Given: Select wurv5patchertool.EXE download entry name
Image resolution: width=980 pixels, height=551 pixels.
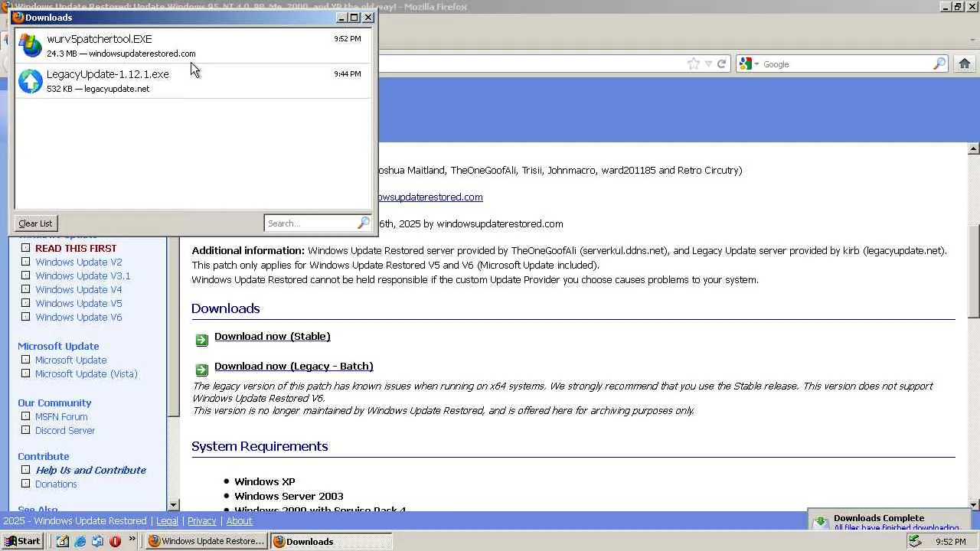Looking at the screenshot, I should pyautogui.click(x=100, y=38).
